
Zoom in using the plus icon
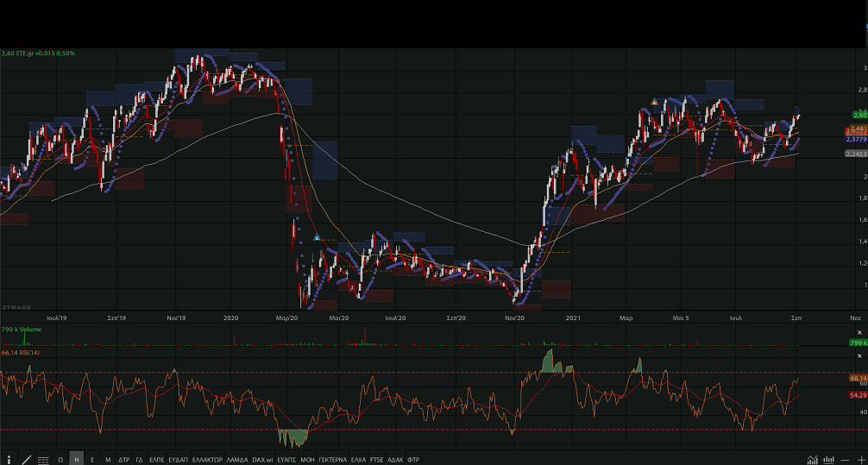point(860,460)
